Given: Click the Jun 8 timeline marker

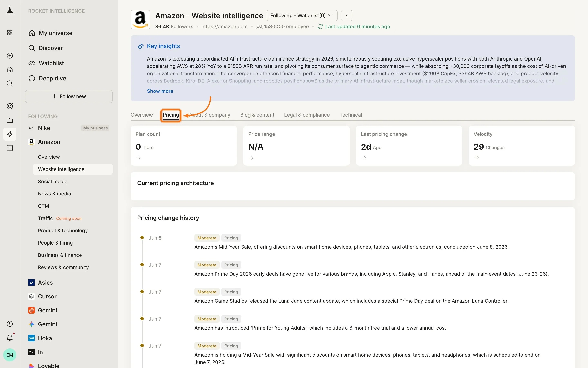Looking at the screenshot, I should 142,238.
